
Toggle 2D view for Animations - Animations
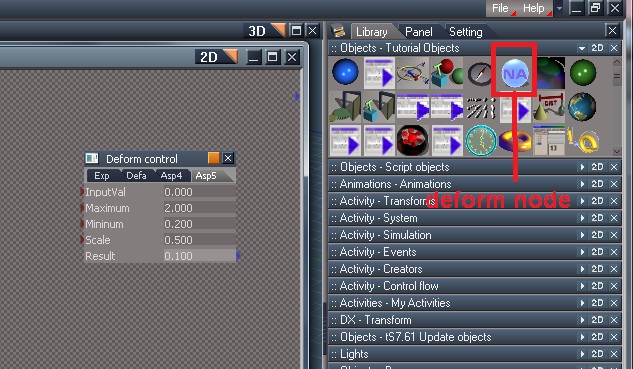point(597,184)
